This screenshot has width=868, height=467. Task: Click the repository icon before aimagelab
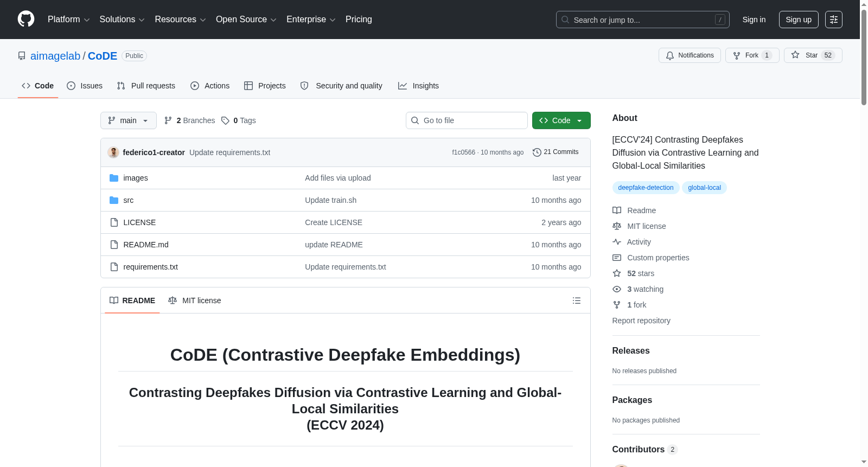tap(22, 56)
